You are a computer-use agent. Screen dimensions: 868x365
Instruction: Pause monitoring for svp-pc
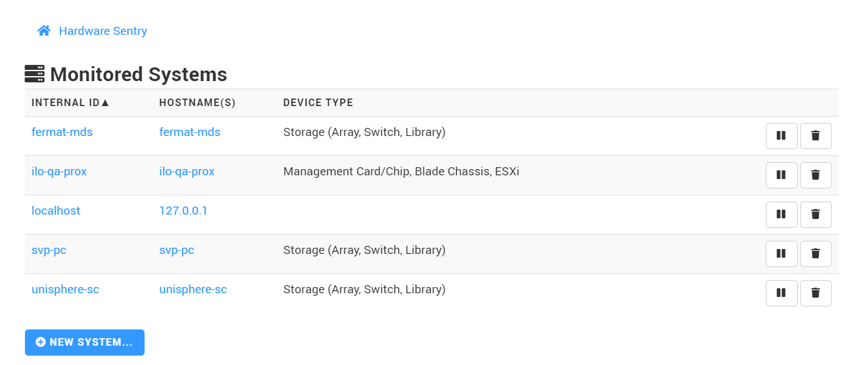[x=781, y=253]
